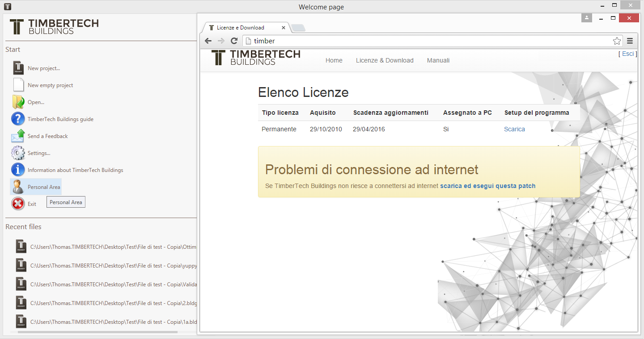Click the Welcome page title bar app icon
644x339 pixels.
(x=8, y=7)
